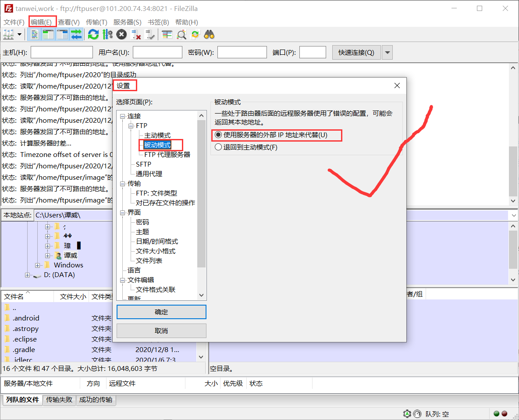Click the cancel current operation icon
The height and width of the screenshot is (420, 519).
coord(121,35)
